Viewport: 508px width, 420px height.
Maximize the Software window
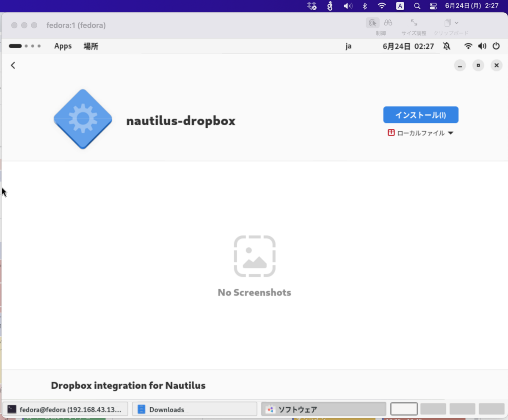tap(478, 65)
